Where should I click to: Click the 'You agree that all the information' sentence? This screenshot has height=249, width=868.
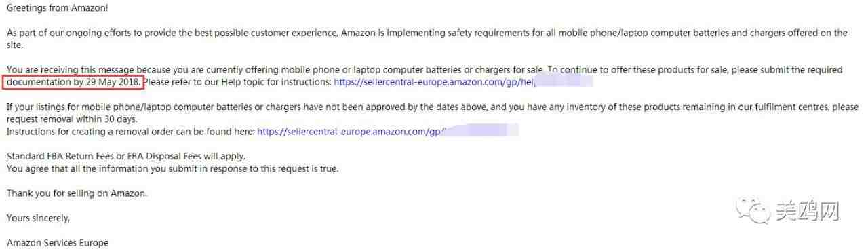[x=172, y=168]
